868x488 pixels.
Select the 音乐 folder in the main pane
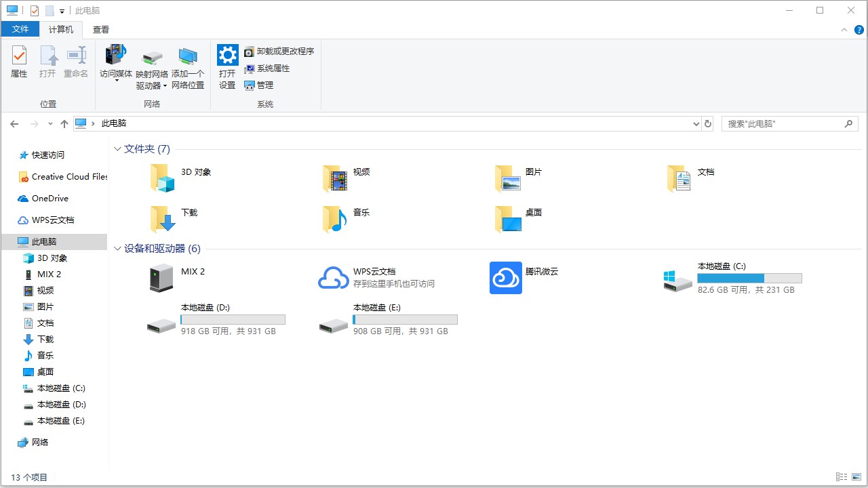[x=347, y=218]
